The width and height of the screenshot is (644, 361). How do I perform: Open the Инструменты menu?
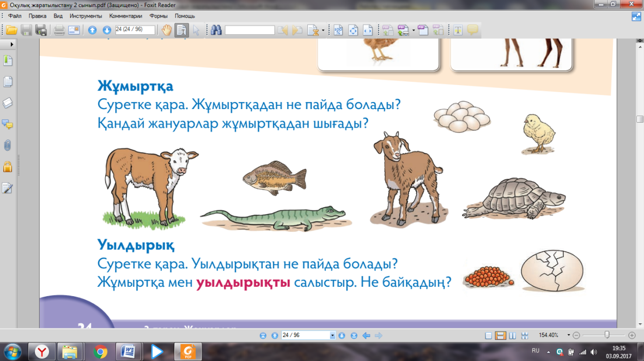(x=86, y=16)
